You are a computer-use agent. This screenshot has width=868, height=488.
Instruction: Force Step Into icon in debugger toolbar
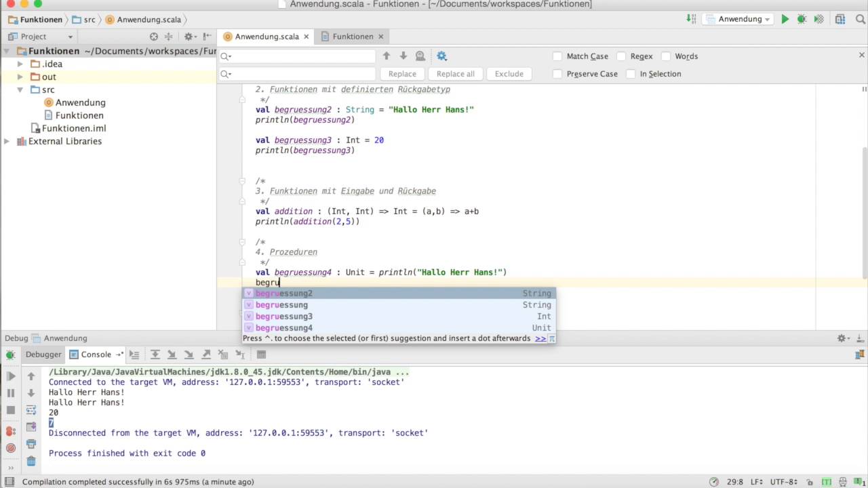coord(189,354)
